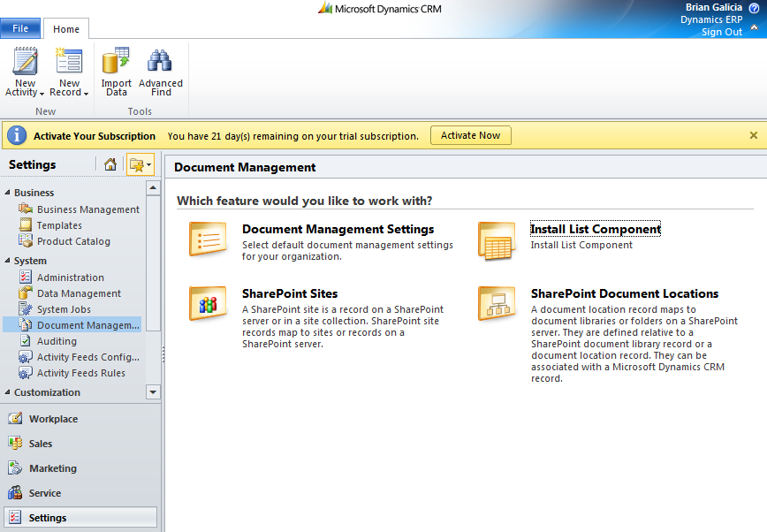
Task: Collapse the ribbon with the top-right arrow
Action: 755,28
